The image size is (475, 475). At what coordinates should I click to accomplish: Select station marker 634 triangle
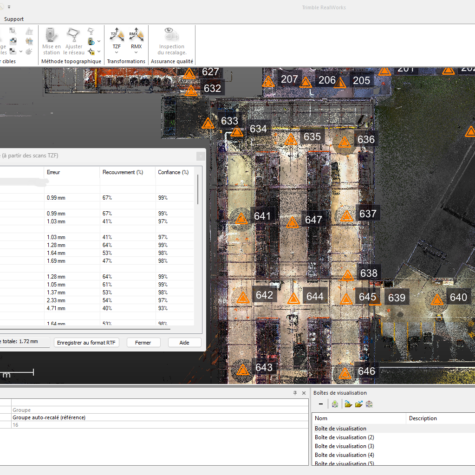point(237,132)
